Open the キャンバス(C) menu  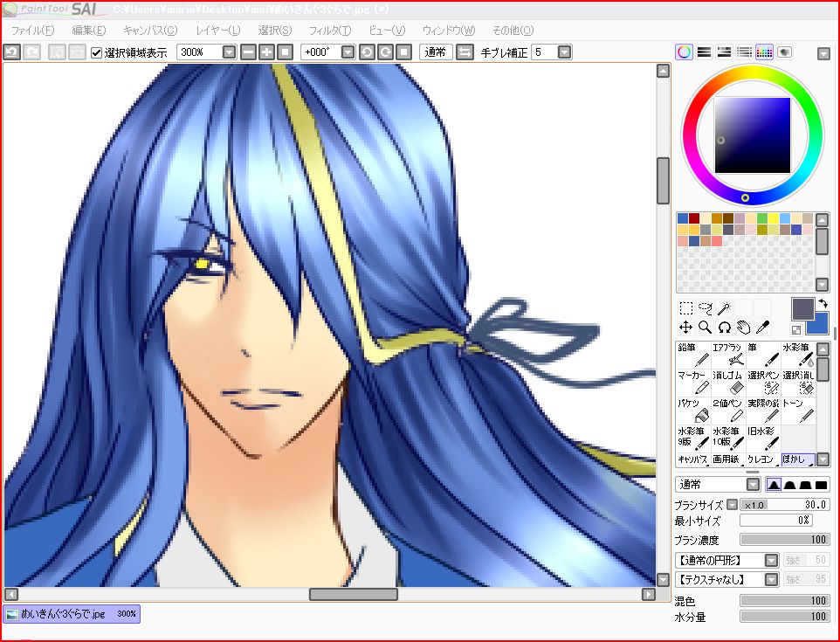point(150,30)
